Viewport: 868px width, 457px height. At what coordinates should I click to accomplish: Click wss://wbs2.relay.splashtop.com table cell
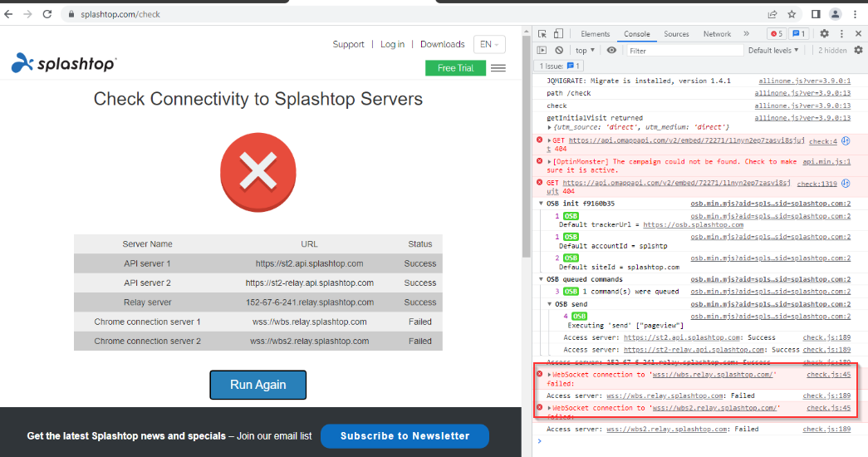pos(310,342)
